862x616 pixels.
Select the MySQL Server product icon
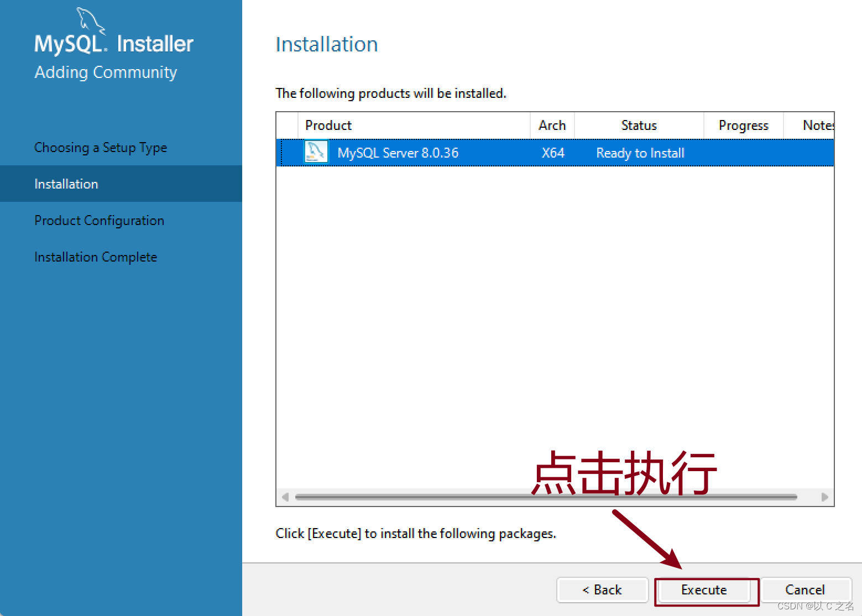(x=316, y=152)
